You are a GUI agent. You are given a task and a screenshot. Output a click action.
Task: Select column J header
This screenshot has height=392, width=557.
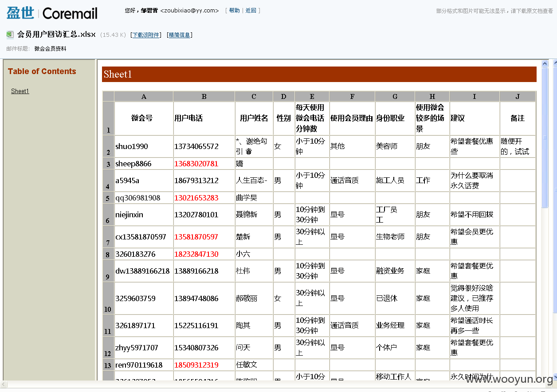coord(518,96)
